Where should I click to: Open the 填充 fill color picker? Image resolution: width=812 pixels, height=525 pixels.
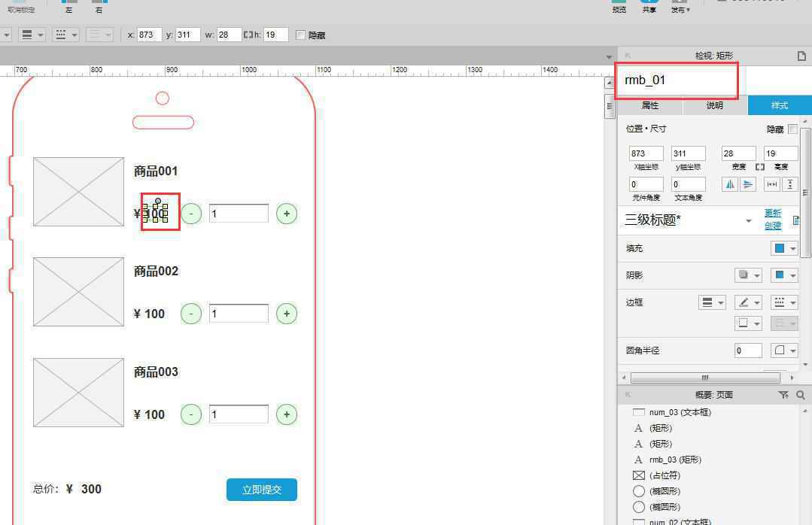click(784, 248)
